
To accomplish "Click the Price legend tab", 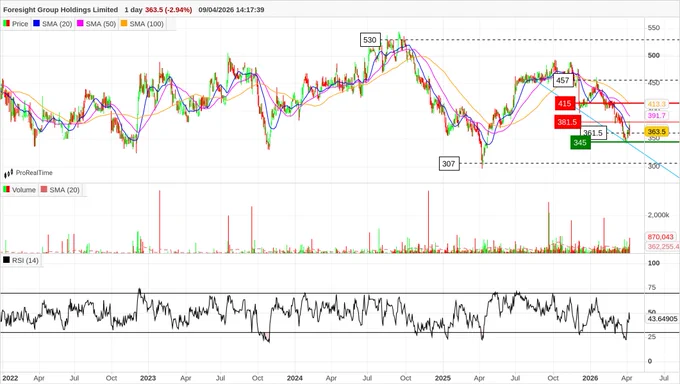I will click(16, 24).
